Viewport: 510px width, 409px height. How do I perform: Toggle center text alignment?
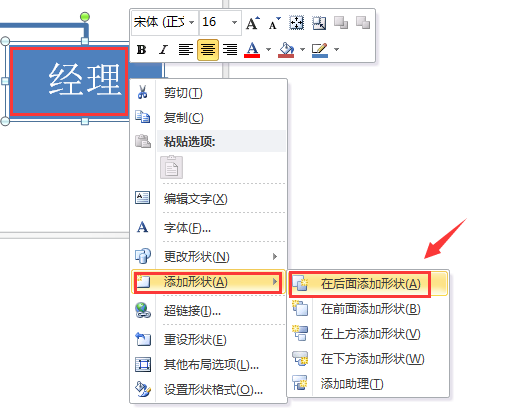(x=208, y=50)
